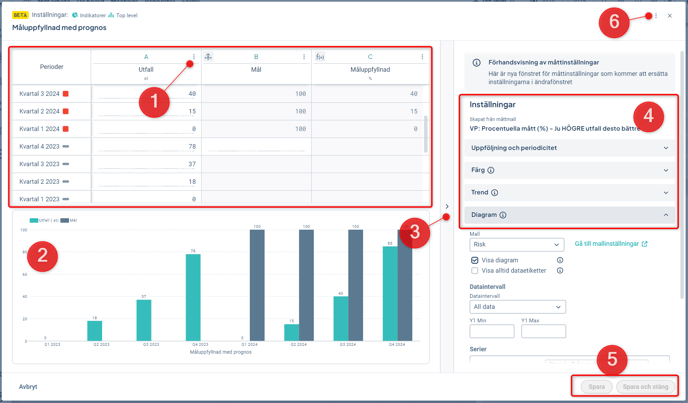
Task: Click the Y1 Min input field
Action: point(492,331)
